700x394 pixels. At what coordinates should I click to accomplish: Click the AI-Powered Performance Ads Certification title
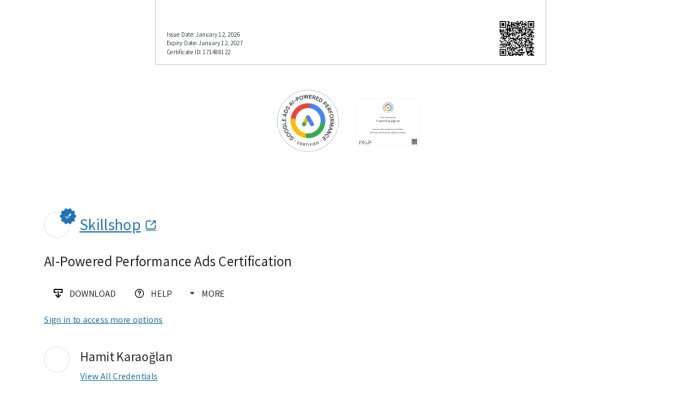tap(168, 261)
